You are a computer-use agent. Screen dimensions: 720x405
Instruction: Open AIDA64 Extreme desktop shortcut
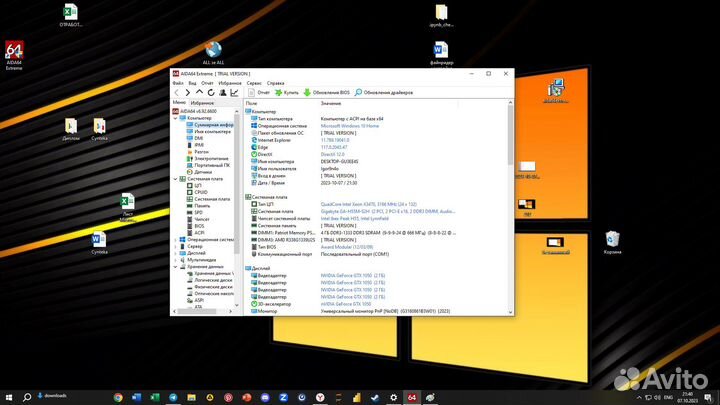pos(14,55)
